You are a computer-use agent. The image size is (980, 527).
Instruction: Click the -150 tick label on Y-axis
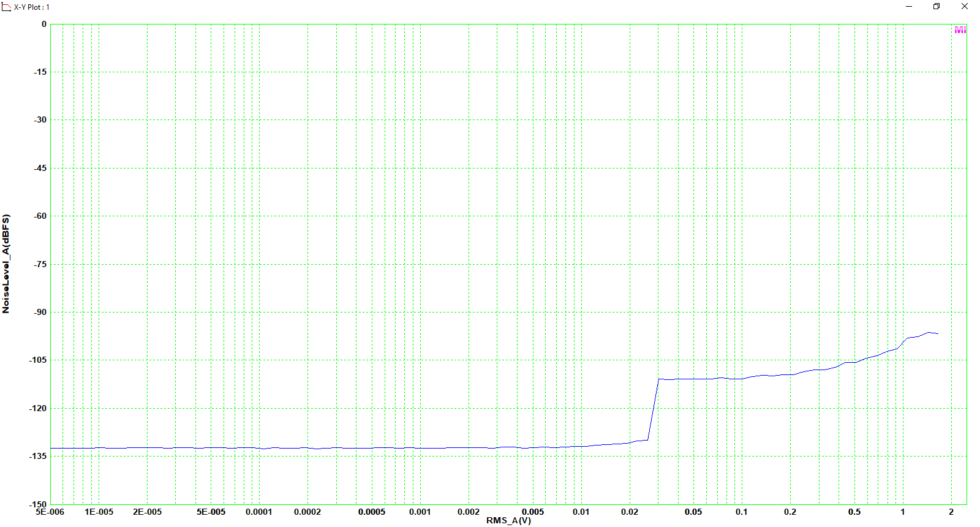click(38, 504)
